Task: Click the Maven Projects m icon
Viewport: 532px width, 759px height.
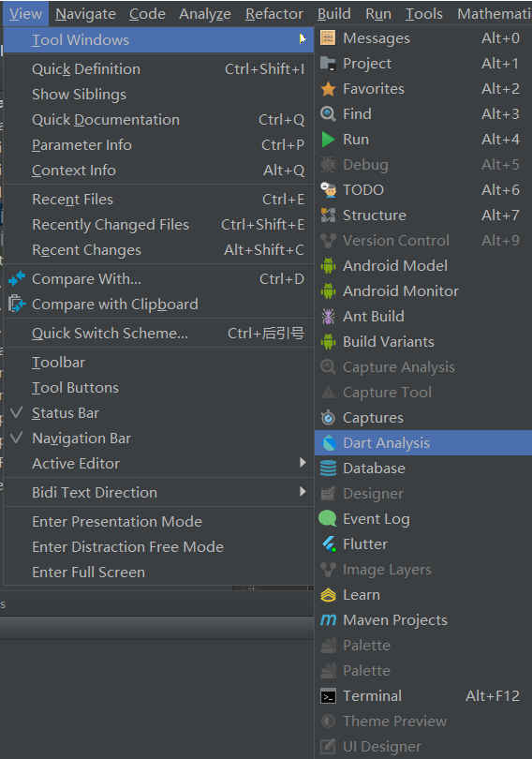Action: click(x=328, y=619)
